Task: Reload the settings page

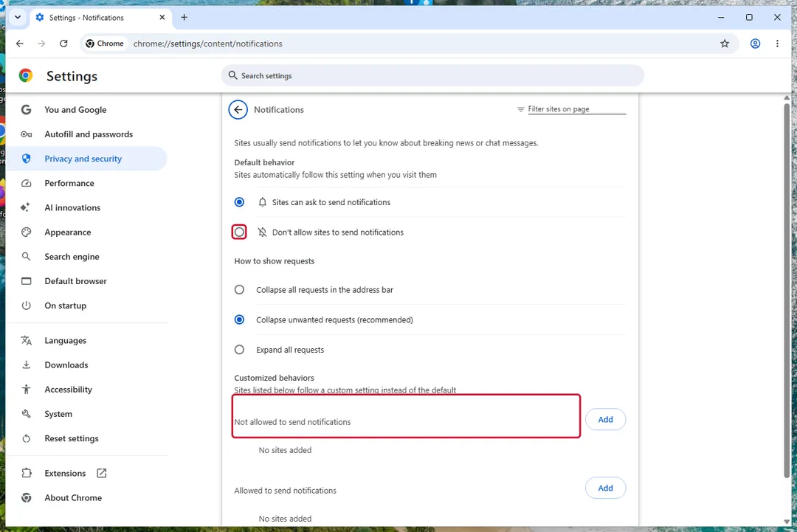Action: click(x=63, y=44)
